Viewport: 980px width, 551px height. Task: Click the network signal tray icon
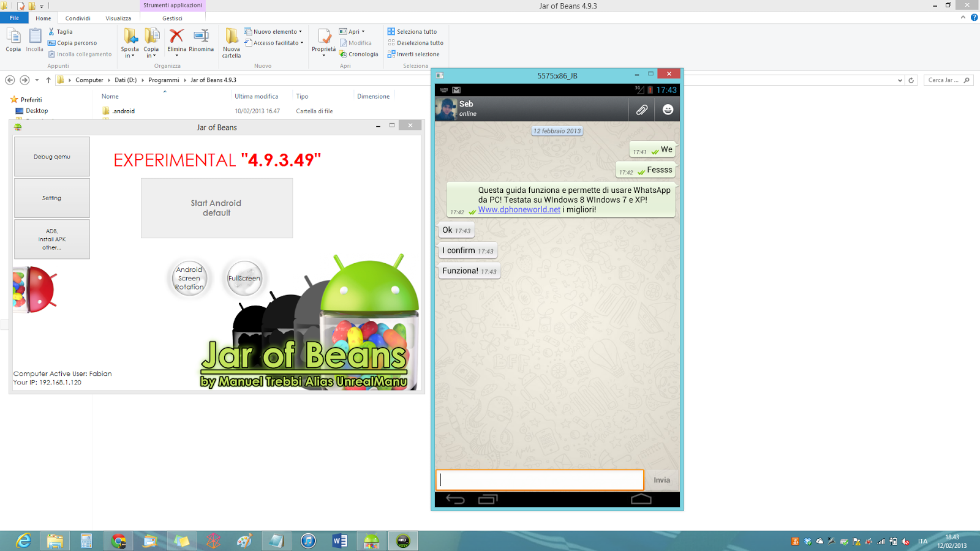(x=881, y=541)
